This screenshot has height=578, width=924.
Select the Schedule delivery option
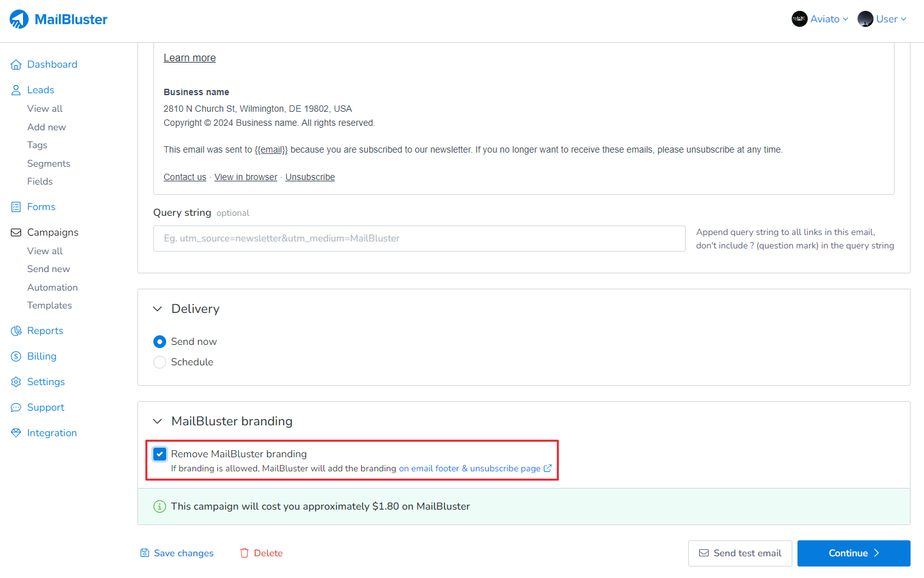160,361
